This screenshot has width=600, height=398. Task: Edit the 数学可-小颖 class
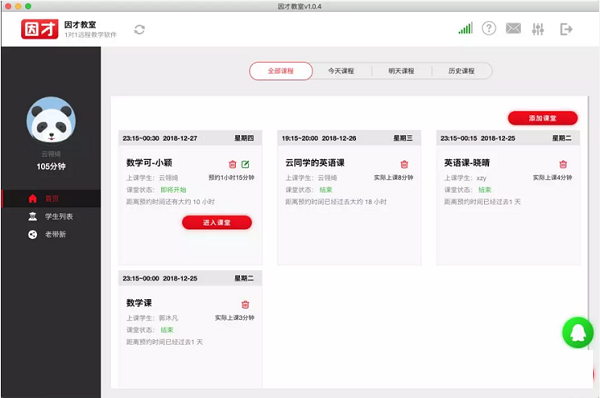tap(245, 165)
